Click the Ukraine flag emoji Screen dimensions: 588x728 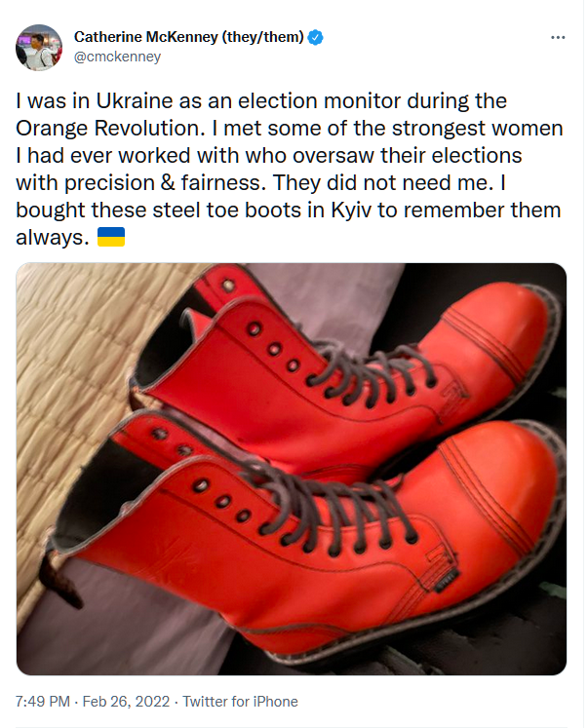click(111, 239)
